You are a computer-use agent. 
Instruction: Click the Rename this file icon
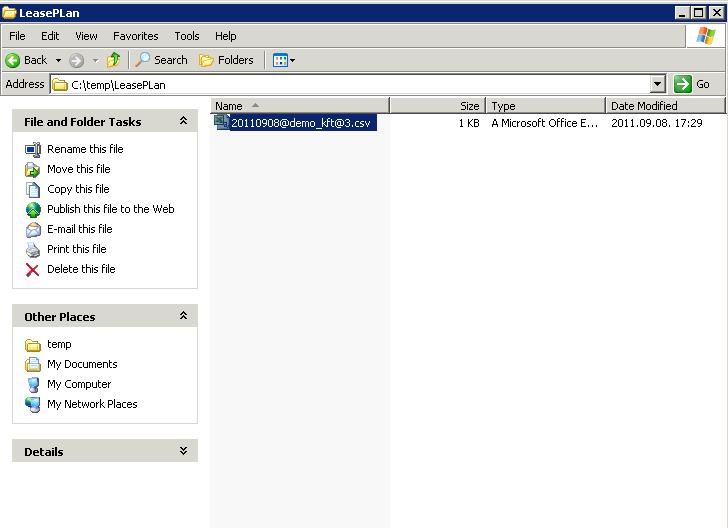coord(33,150)
